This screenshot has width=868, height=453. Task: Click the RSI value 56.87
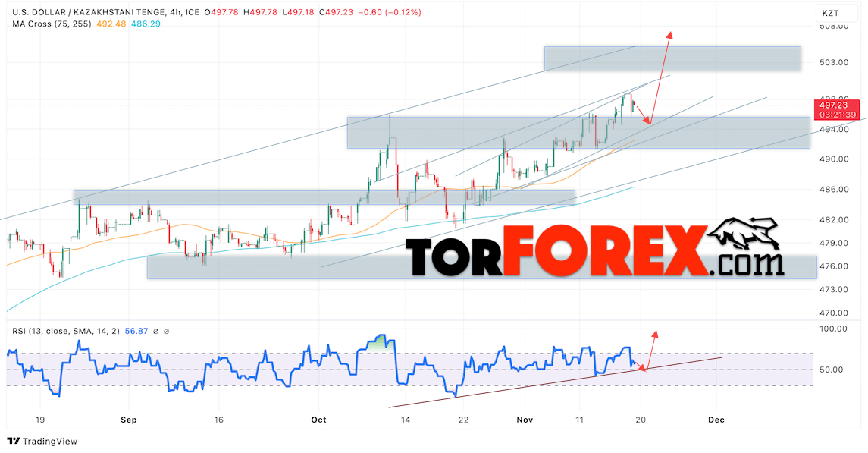pyautogui.click(x=136, y=331)
